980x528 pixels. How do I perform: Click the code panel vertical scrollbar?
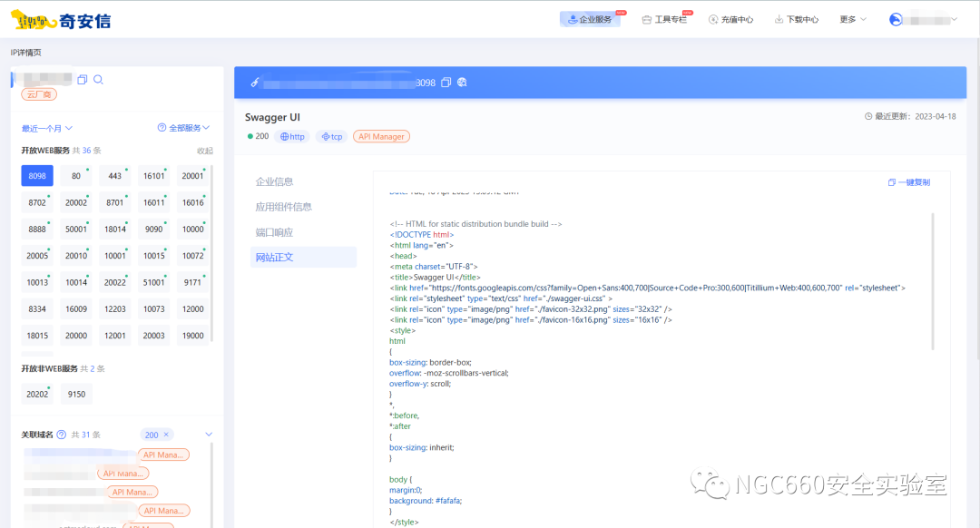tap(933, 281)
